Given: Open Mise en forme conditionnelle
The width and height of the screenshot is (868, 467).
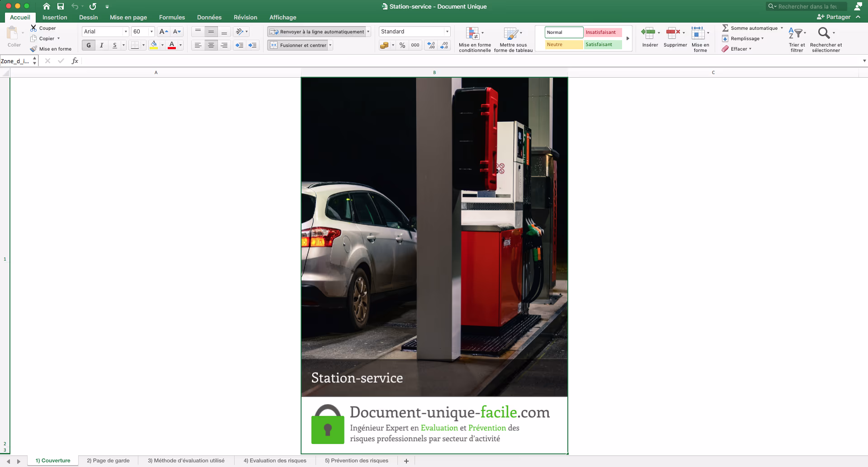Looking at the screenshot, I should click(x=475, y=40).
